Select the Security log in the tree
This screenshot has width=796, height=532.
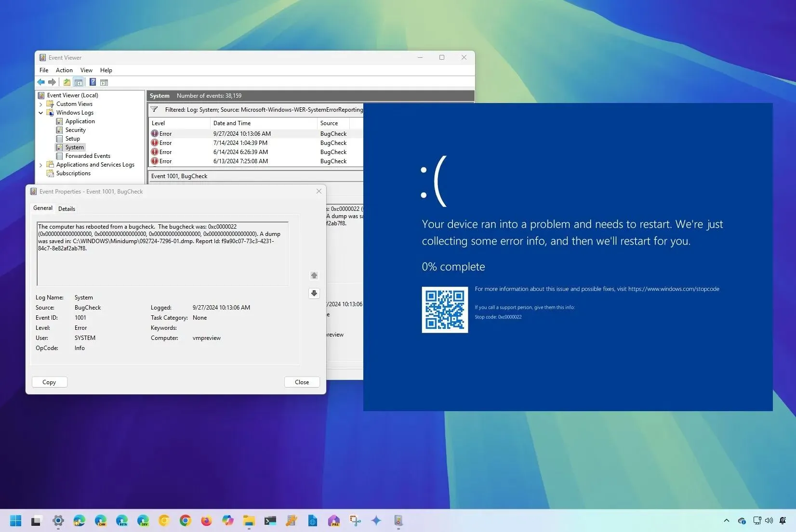tap(75, 130)
